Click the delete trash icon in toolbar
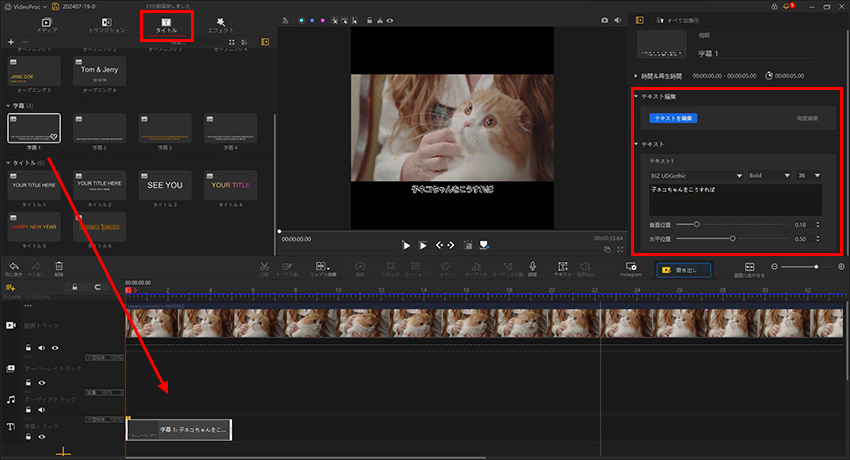The image size is (850, 460). pyautogui.click(x=58, y=268)
